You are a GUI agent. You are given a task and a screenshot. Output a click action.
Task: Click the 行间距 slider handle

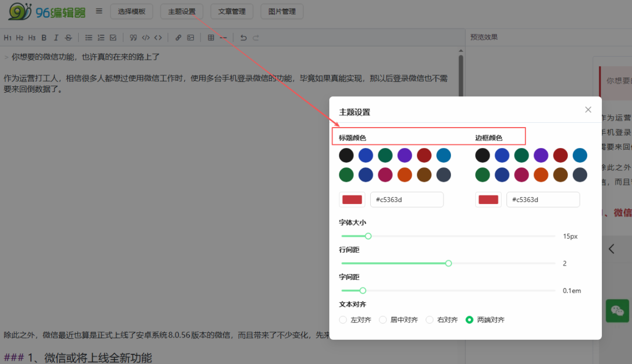pos(448,263)
